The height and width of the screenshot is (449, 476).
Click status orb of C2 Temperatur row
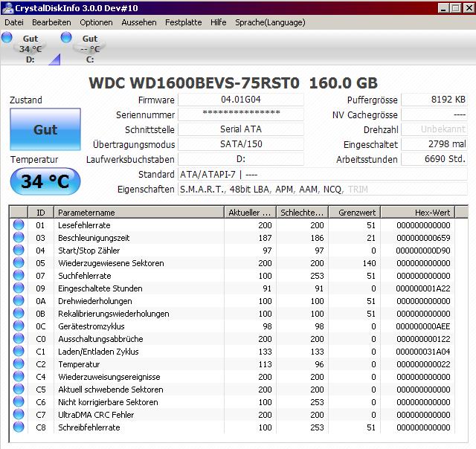point(19,364)
